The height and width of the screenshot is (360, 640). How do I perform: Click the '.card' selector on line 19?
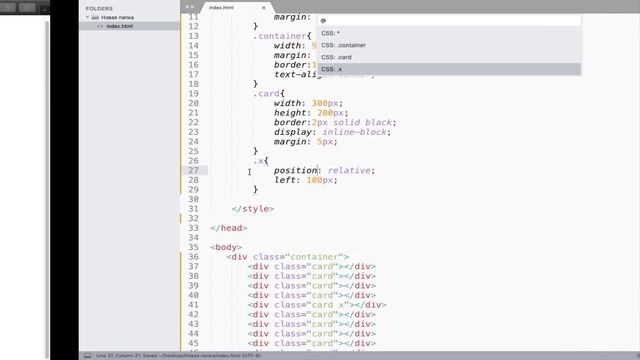click(x=266, y=93)
